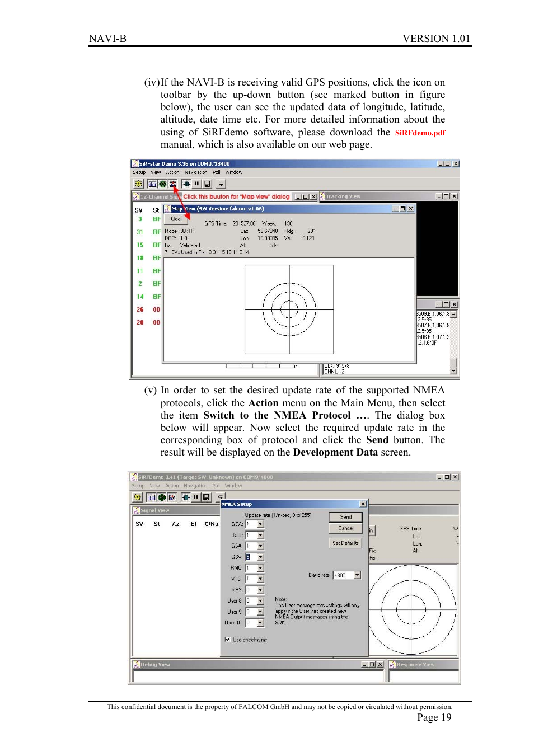This screenshot has height=756, width=534.
Task: Click the Map View crosshair plot
Action: click(x=289, y=309)
